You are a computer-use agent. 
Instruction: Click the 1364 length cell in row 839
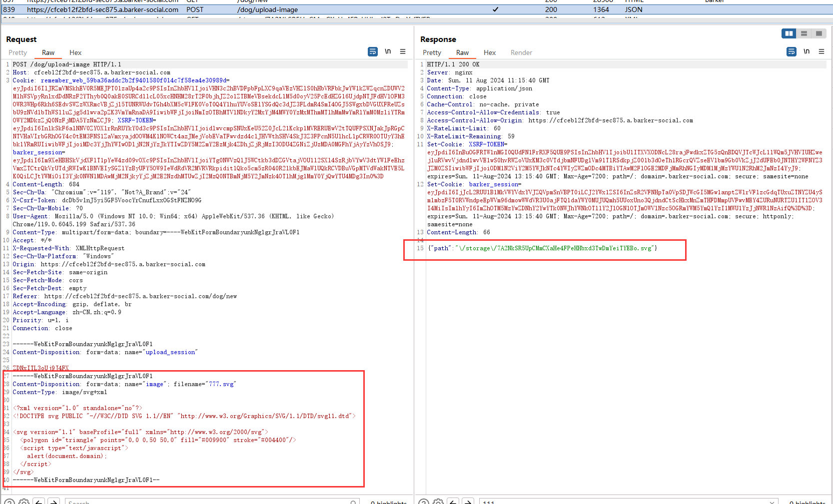601,9
